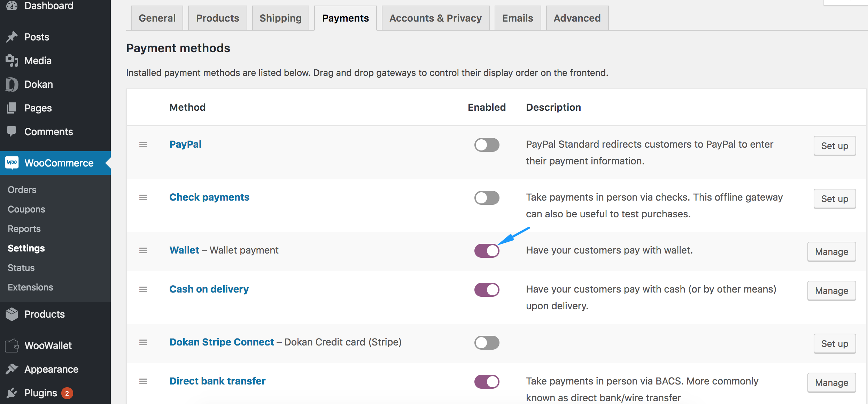Enable the PayPal payment toggle

pos(487,145)
